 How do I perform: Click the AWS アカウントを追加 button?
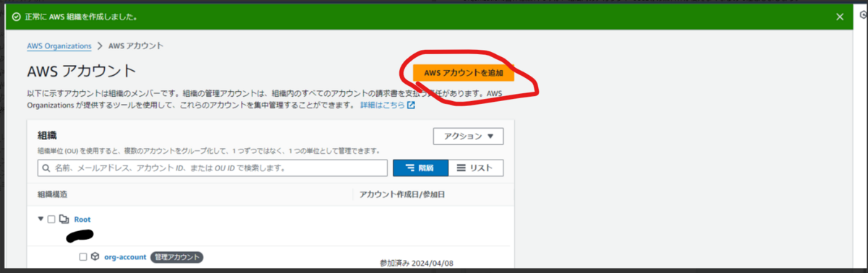(463, 73)
